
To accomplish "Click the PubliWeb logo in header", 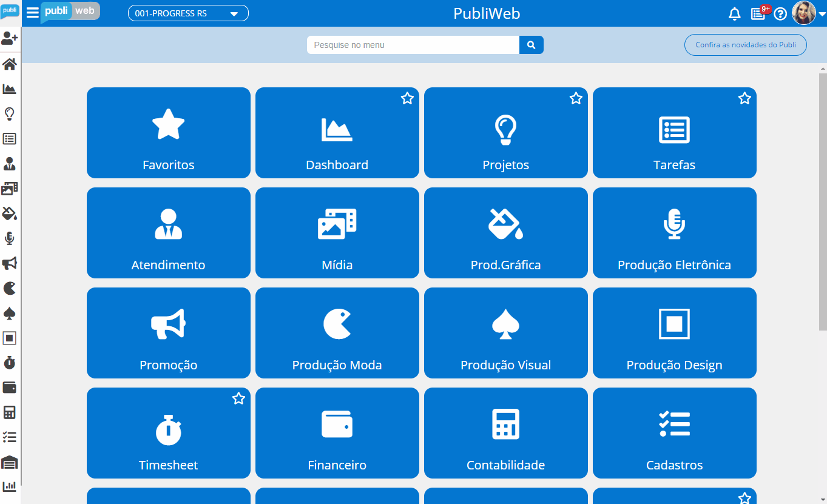I will coord(70,12).
